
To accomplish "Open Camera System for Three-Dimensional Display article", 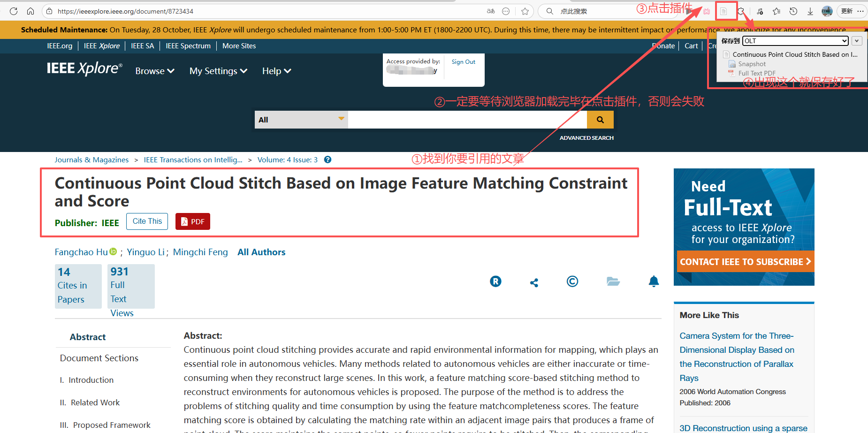I will coord(737,357).
